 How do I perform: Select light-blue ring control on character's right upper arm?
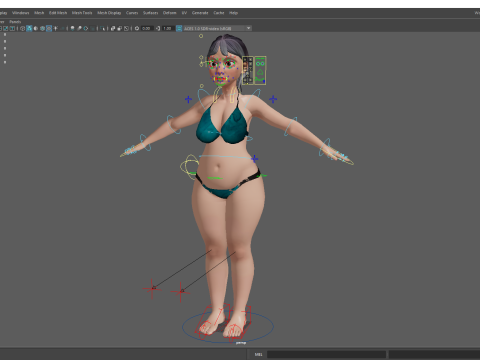(174, 125)
